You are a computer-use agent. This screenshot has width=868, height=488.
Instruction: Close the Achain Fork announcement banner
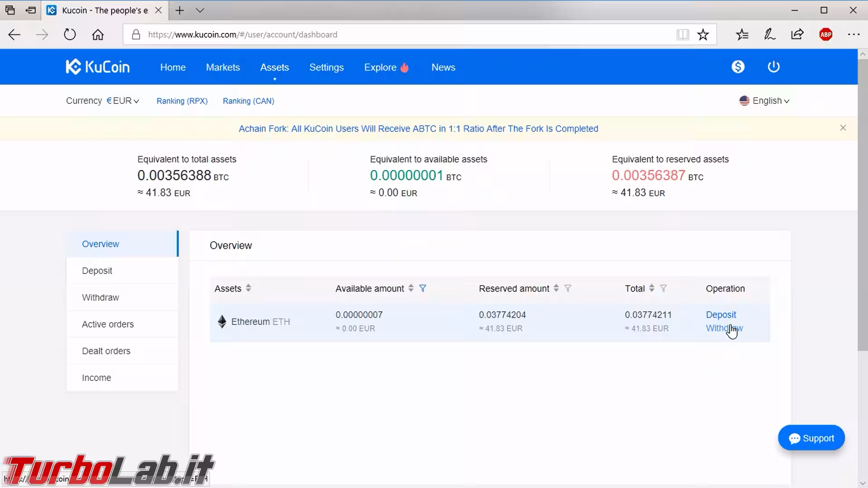(x=843, y=128)
